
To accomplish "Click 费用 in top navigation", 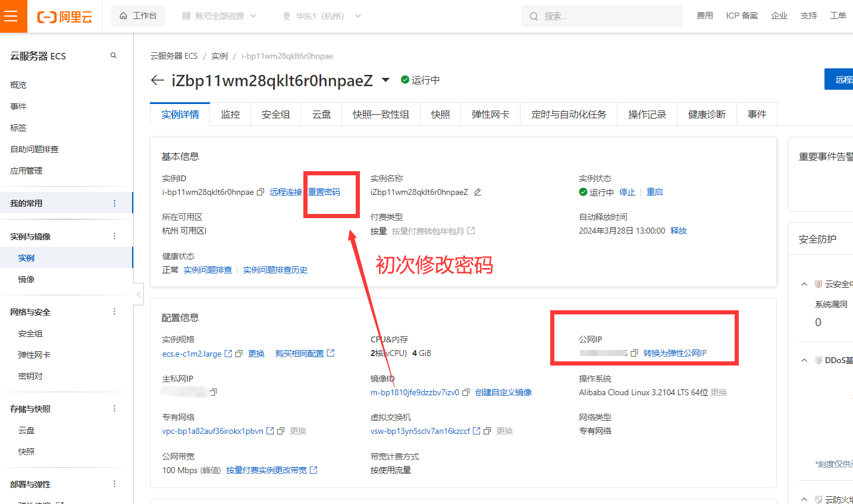I will tap(705, 15).
